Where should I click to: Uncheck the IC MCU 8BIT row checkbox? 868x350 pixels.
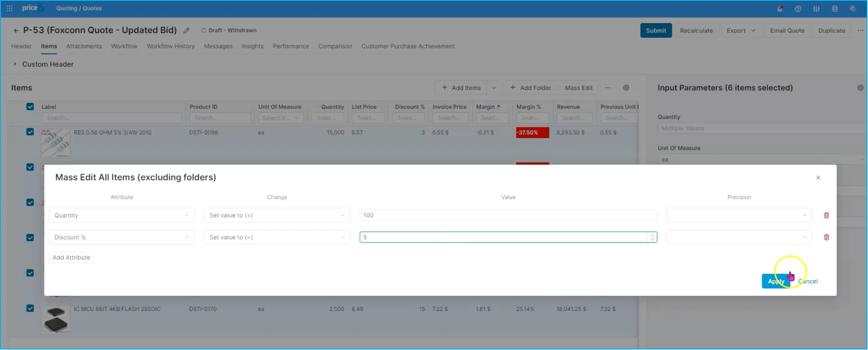(x=30, y=309)
